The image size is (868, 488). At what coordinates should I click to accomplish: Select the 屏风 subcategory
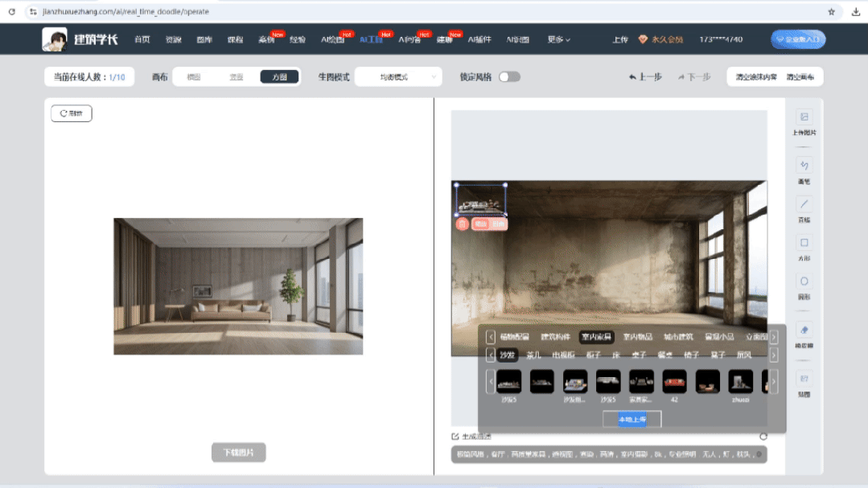[744, 355]
